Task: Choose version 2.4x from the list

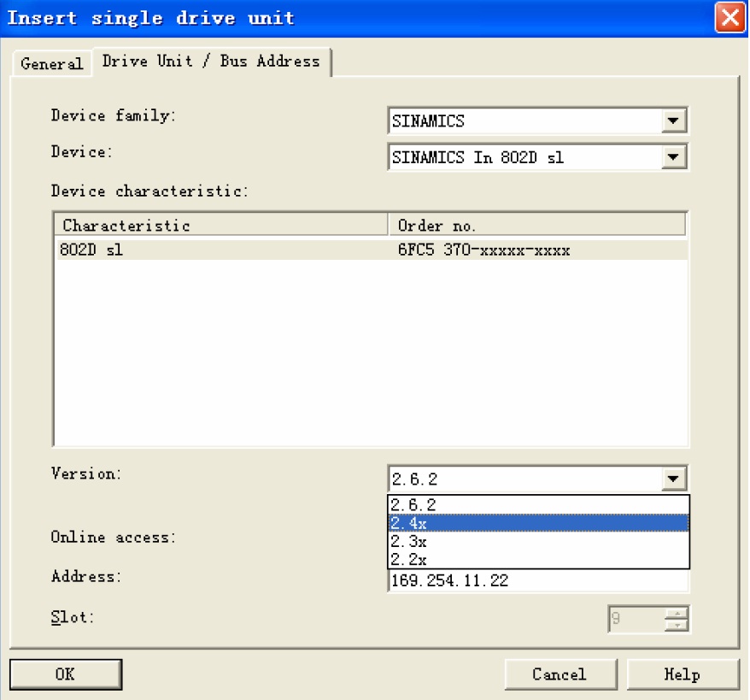Action: point(539,523)
